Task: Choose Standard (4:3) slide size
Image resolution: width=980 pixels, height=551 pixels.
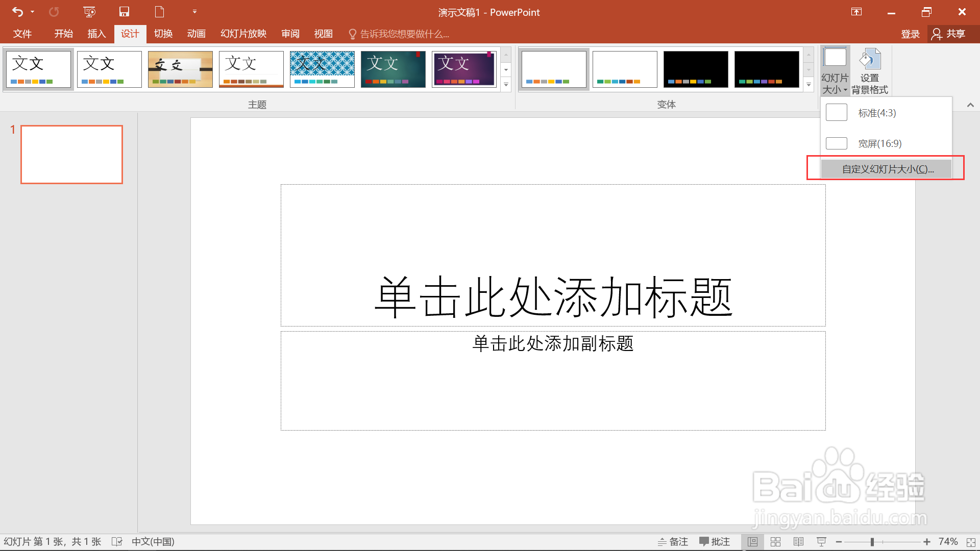Action: pyautogui.click(x=877, y=113)
